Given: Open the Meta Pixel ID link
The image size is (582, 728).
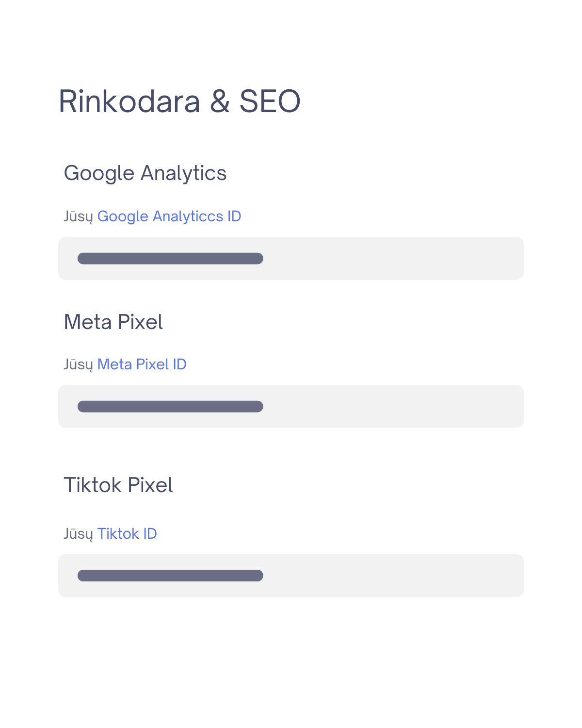Looking at the screenshot, I should tap(142, 364).
